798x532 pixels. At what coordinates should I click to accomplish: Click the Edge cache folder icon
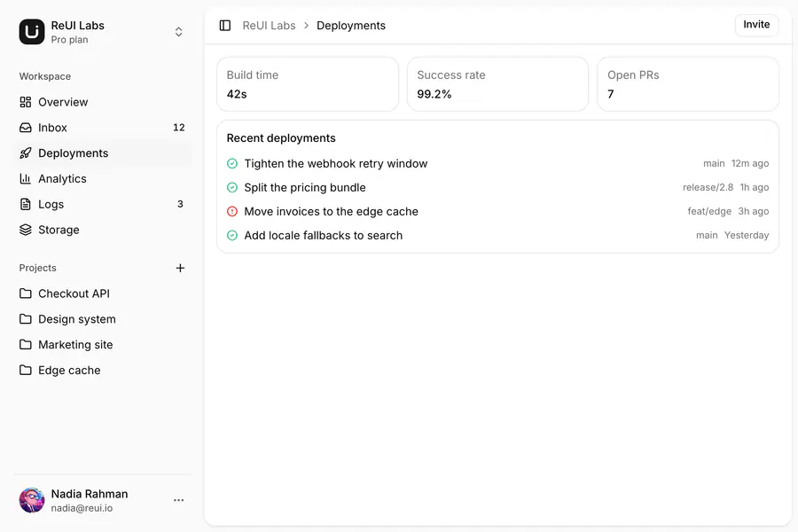pyautogui.click(x=26, y=370)
